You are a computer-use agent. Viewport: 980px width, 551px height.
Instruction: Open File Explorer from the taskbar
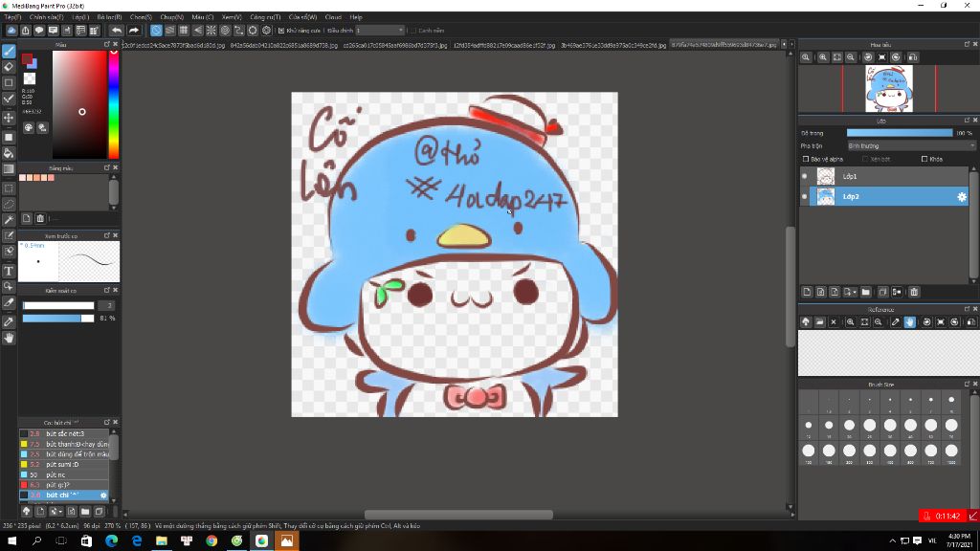click(x=162, y=541)
